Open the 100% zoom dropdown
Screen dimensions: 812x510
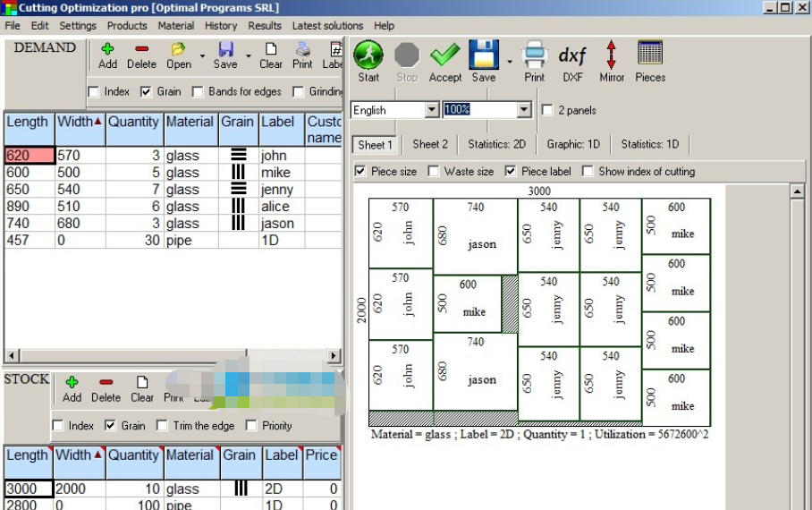pyautogui.click(x=524, y=110)
